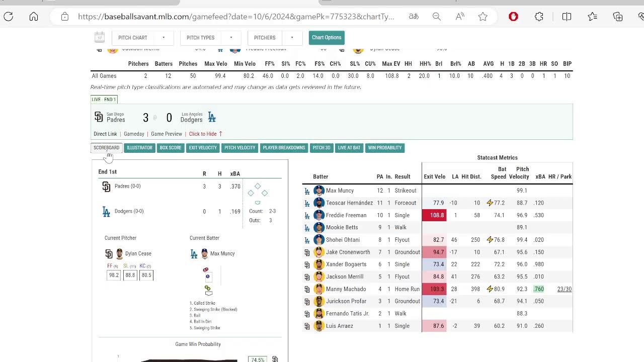
Task: Click the FF pitch velocity box 98.2
Action: click(x=114, y=275)
